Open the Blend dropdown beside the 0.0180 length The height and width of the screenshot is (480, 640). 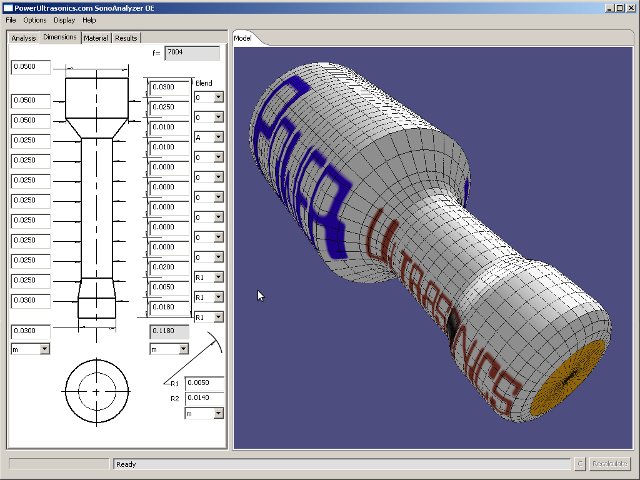click(209, 317)
